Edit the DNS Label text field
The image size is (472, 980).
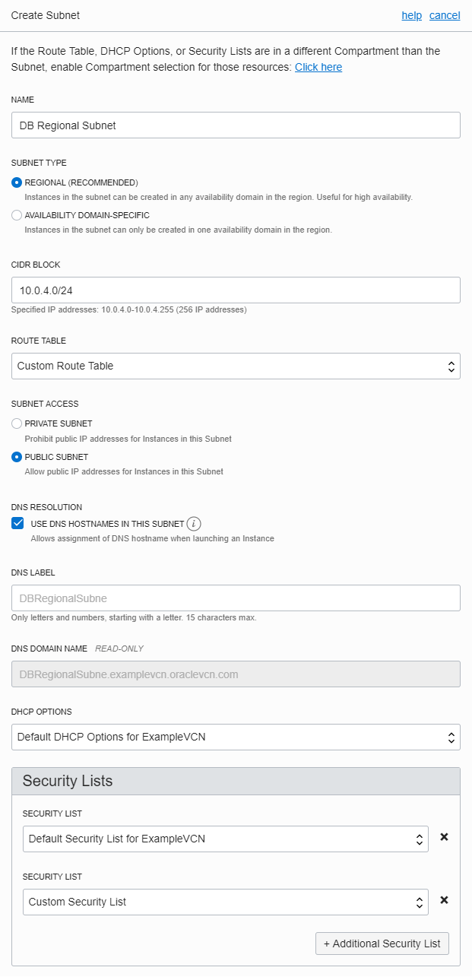[236, 598]
